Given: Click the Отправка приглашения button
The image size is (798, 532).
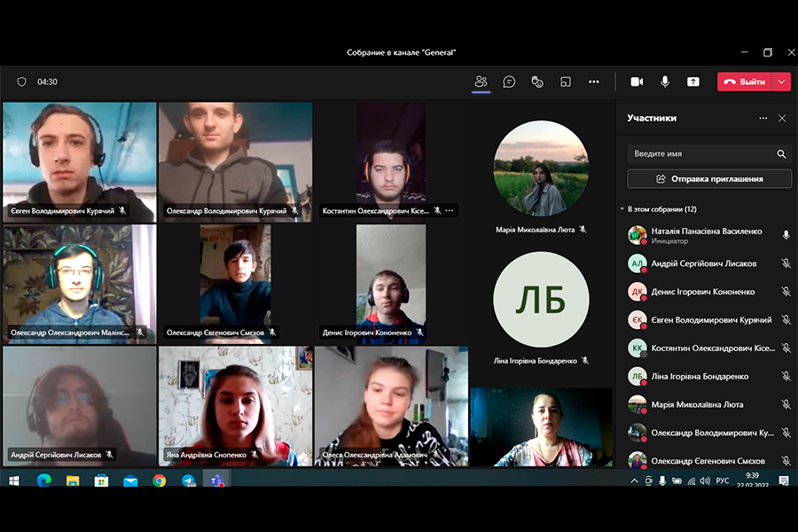Looking at the screenshot, I should pos(708,178).
